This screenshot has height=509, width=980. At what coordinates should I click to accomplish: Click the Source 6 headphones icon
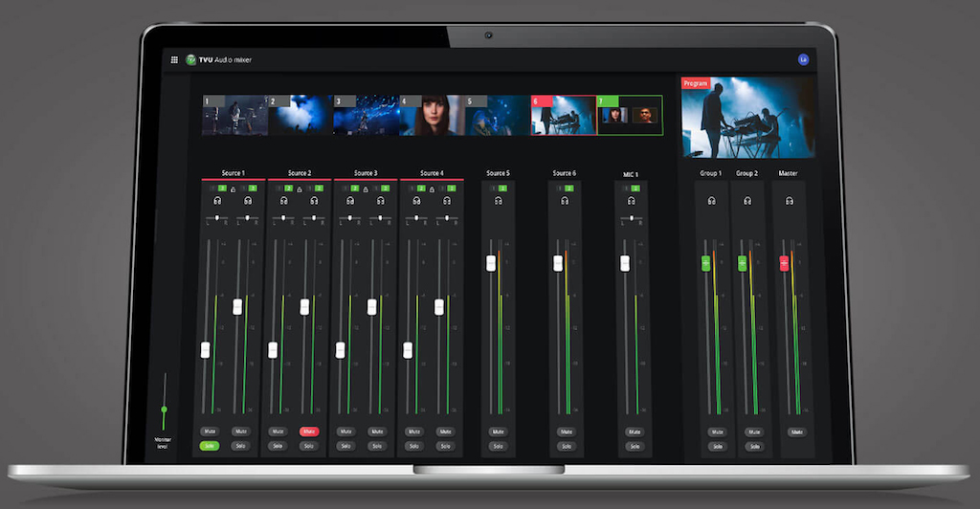(x=565, y=201)
